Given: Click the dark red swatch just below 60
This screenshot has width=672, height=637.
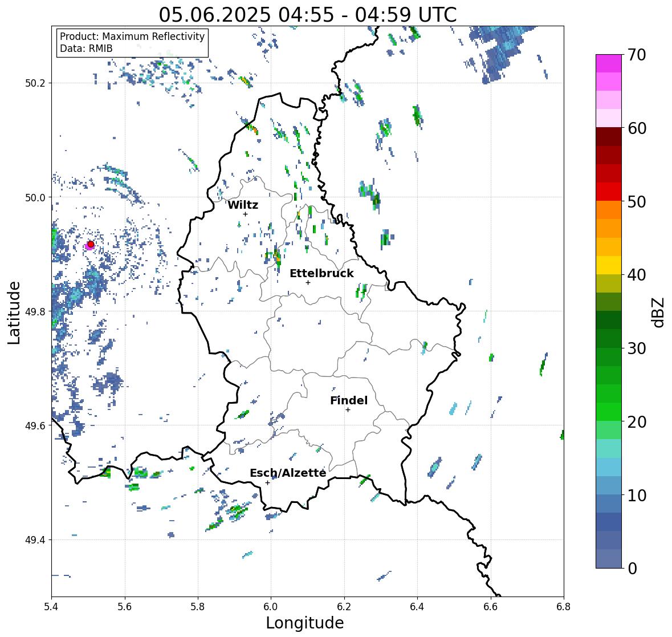Looking at the screenshot, I should [609, 137].
